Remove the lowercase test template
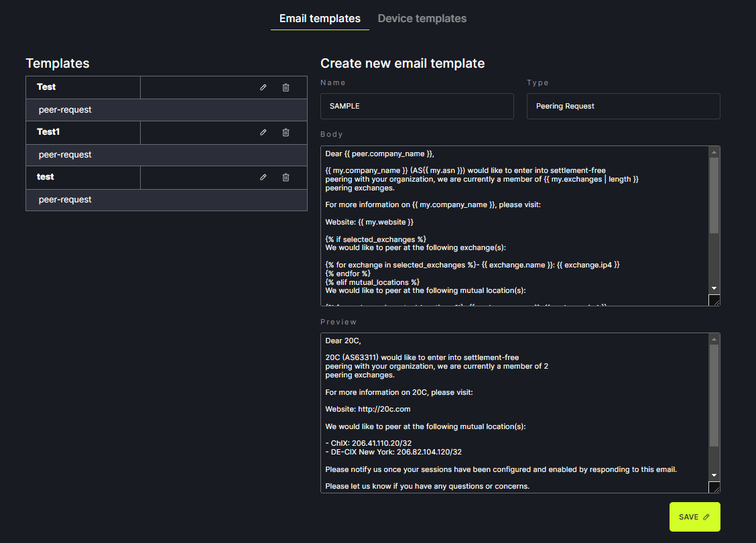Screen dimensions: 756x543 [x=286, y=177]
